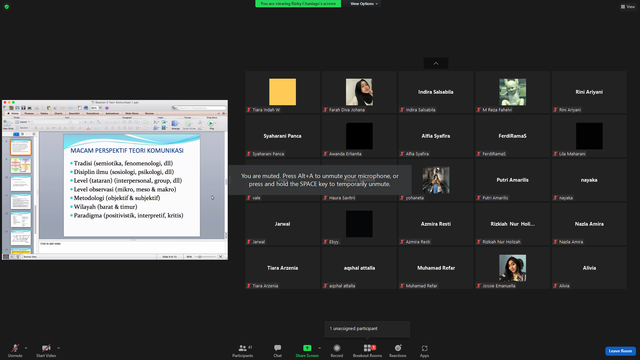This screenshot has height=360, width=640.
Task: Adjust the PowerPoint zoom slider
Action: click(205, 257)
